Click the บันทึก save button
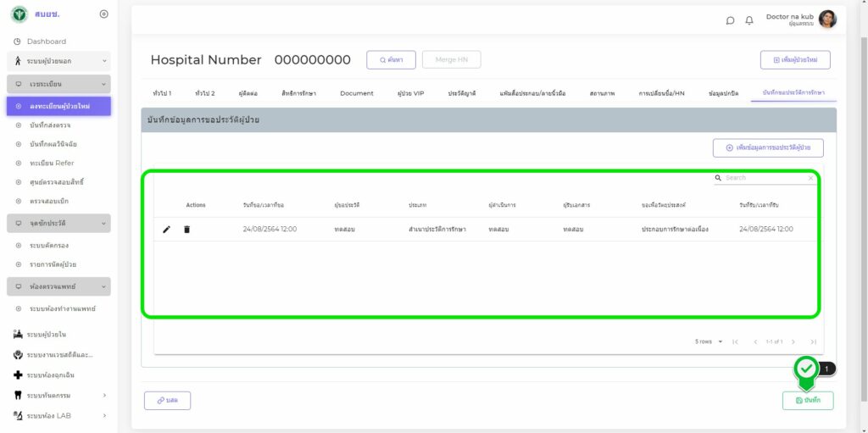This screenshot has width=868, height=433. pos(808,401)
